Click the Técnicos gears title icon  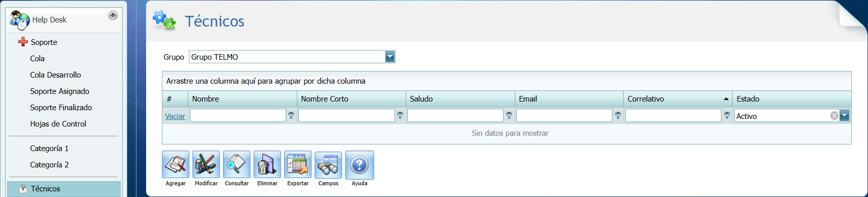[164, 20]
